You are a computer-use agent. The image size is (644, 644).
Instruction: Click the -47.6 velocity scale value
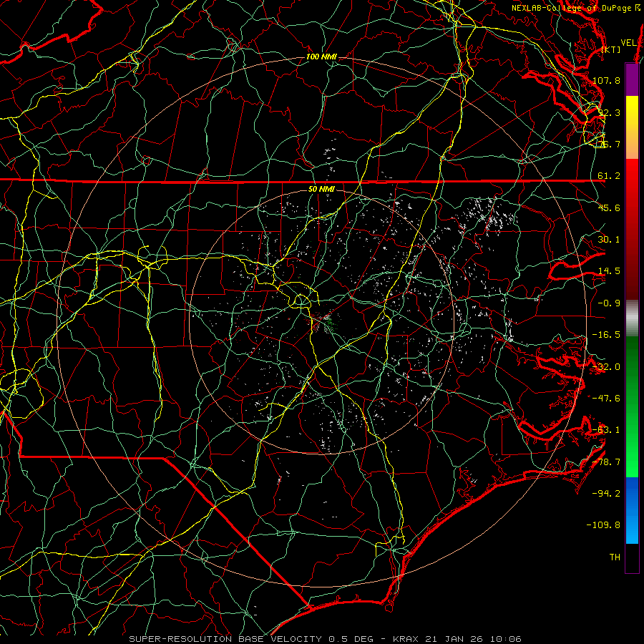(606, 399)
